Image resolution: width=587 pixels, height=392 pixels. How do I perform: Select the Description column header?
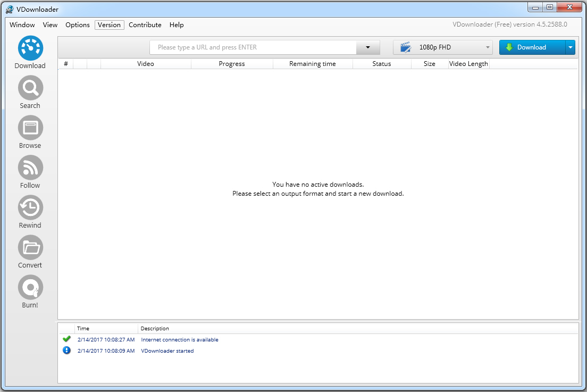click(x=154, y=328)
